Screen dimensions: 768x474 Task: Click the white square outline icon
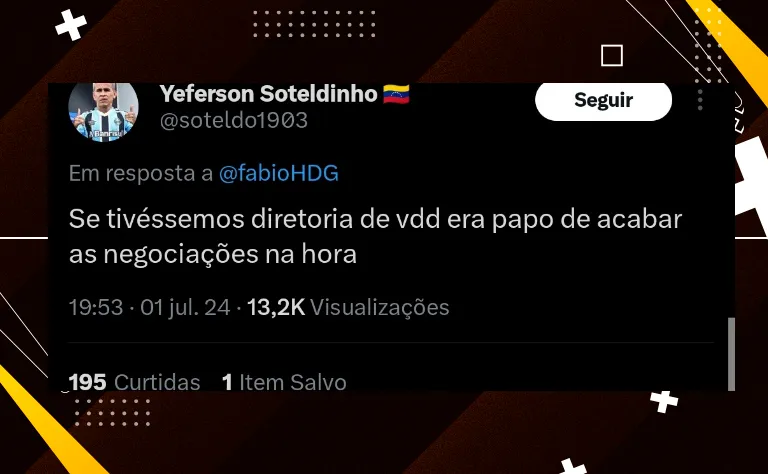(612, 55)
